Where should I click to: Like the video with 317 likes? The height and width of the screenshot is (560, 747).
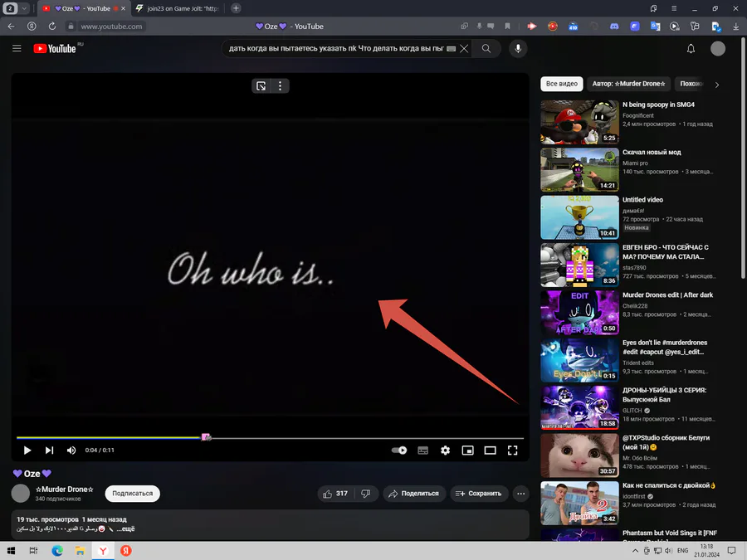point(335,494)
